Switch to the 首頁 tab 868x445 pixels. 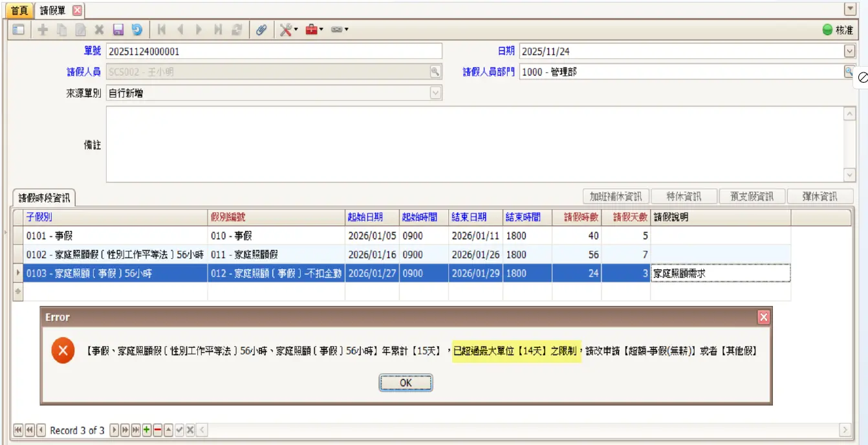[19, 10]
